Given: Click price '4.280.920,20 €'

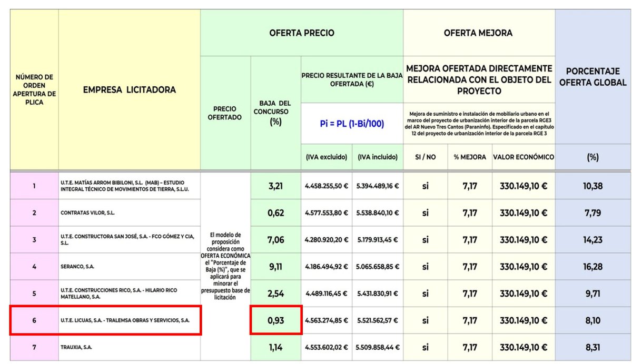Looking at the screenshot, I should click(327, 240).
